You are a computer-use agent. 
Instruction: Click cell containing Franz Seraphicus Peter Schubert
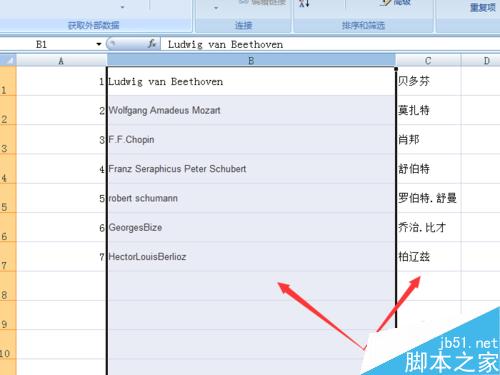[x=251, y=169]
